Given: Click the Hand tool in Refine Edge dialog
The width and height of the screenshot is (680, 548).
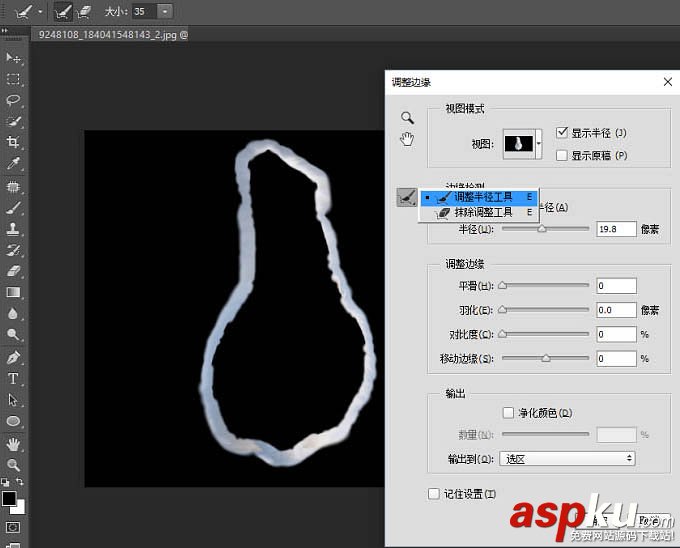Looking at the screenshot, I should [x=407, y=139].
